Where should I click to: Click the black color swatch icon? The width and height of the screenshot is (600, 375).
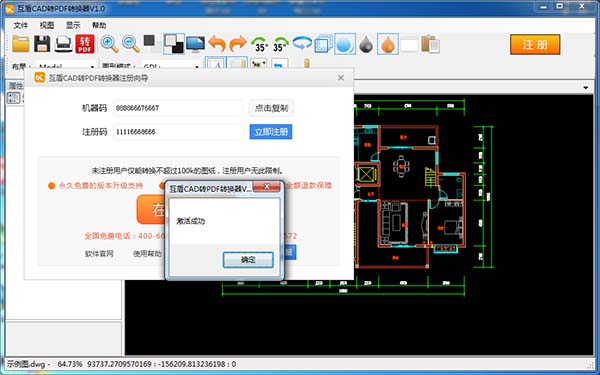coord(149,41)
